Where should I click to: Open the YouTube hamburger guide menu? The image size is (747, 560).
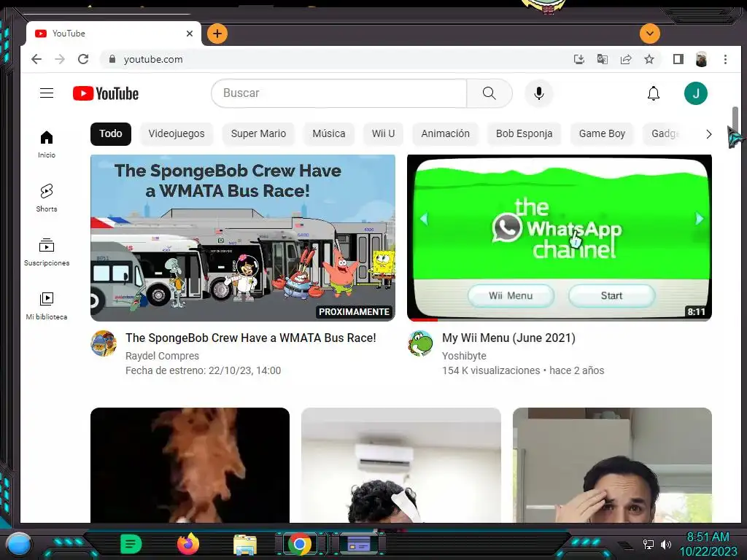[x=47, y=93]
